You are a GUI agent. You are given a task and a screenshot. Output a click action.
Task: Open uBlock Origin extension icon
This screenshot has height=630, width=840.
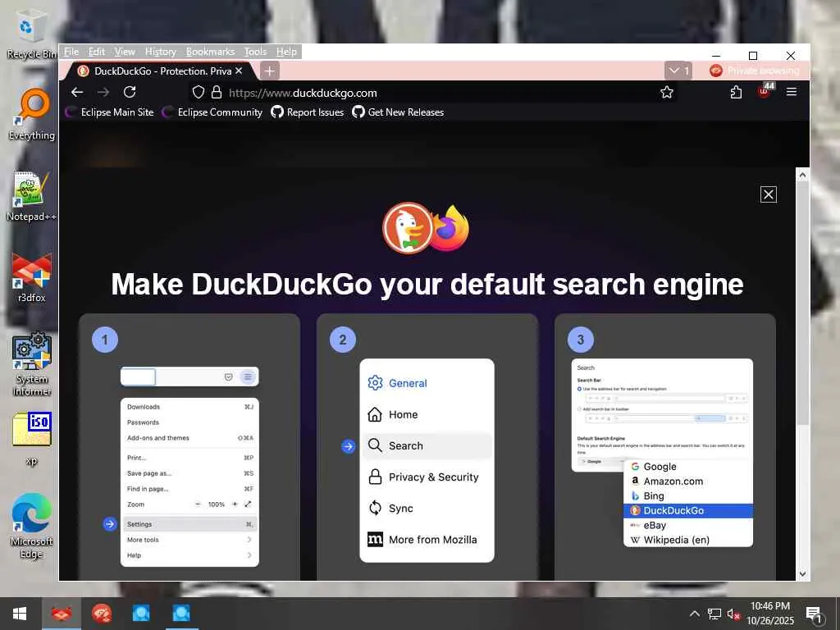point(765,91)
